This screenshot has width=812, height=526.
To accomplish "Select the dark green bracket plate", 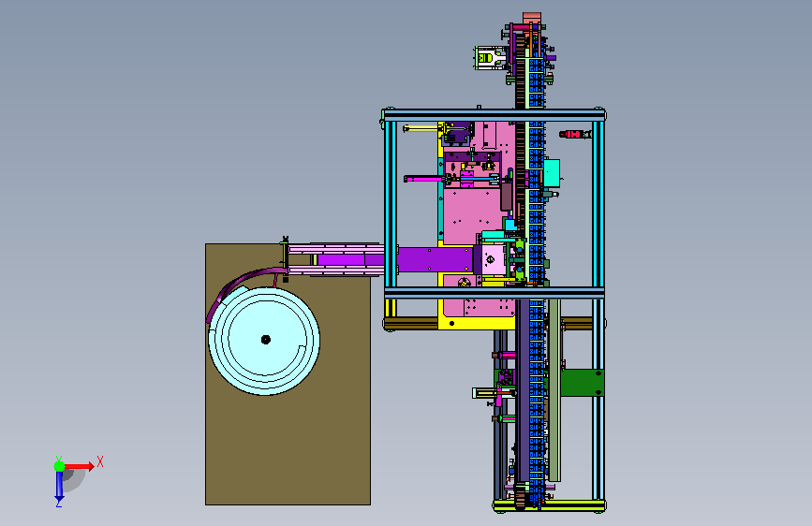I will [x=582, y=383].
